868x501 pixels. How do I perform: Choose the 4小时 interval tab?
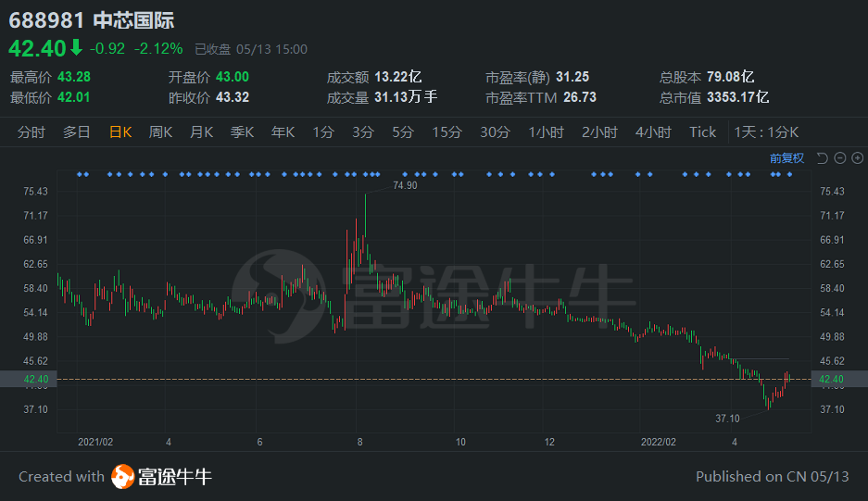click(x=653, y=132)
